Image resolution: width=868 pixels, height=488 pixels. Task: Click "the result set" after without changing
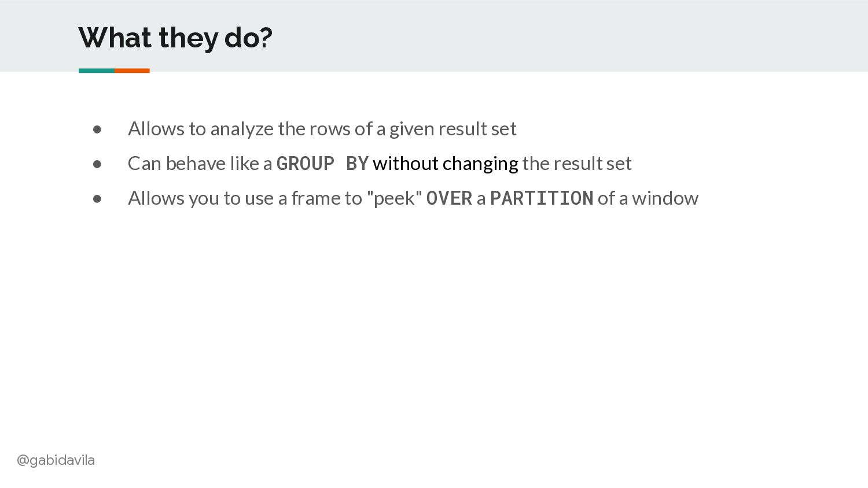[577, 164]
